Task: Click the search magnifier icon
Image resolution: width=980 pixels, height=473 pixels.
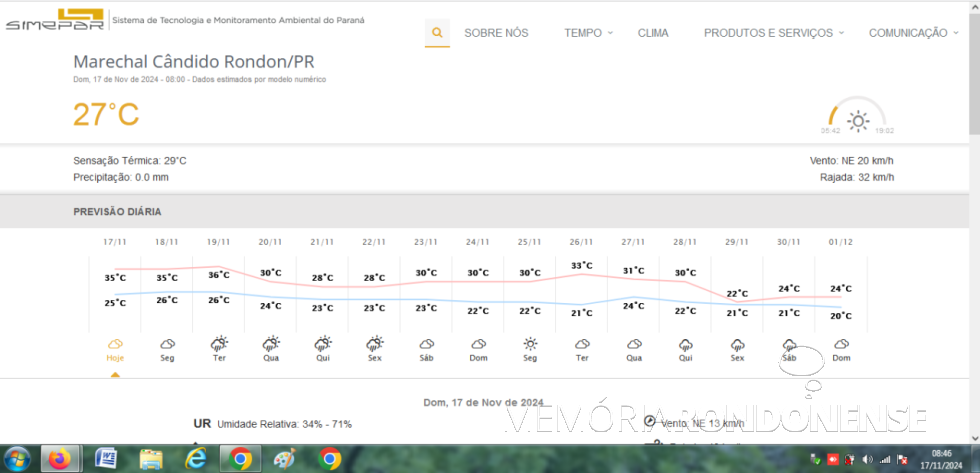Action: click(437, 33)
